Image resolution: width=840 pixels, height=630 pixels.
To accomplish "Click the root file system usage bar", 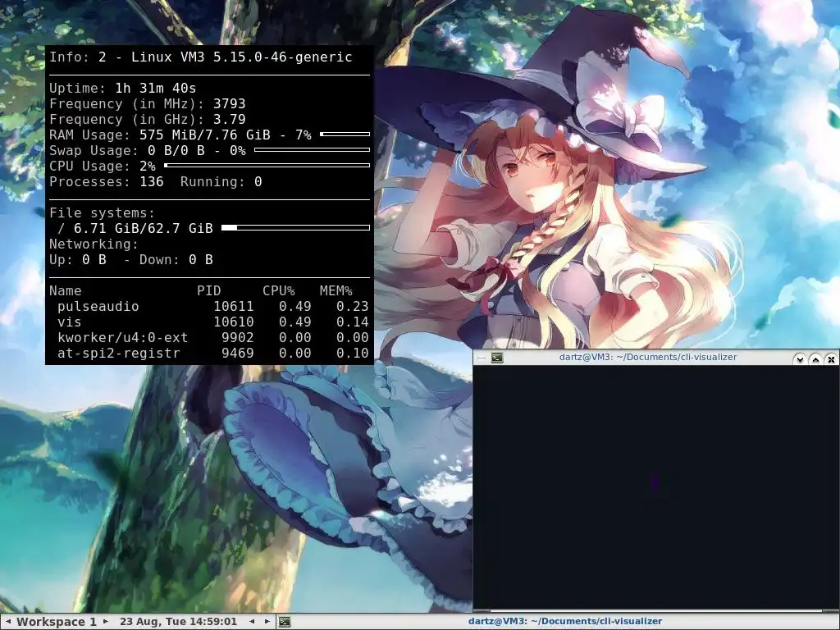I will 295,228.
